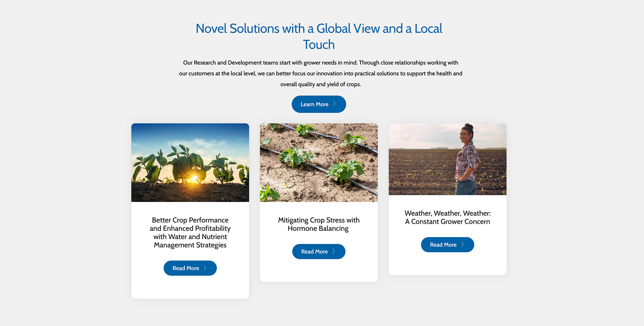Click chevron on Better Crop Performance Read More
This screenshot has width=644, height=326.
pos(205,268)
